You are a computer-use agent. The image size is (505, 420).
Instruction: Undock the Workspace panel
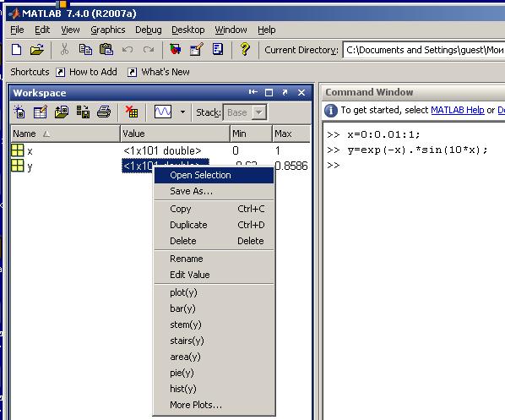point(285,92)
